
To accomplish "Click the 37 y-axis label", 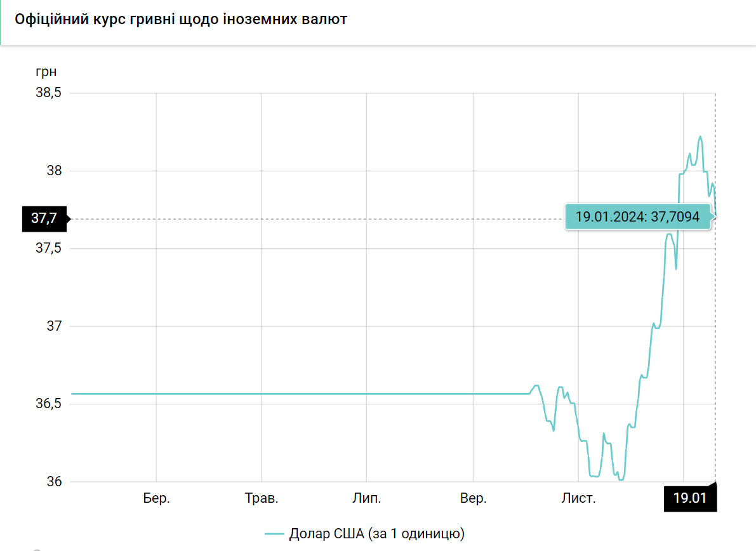I will coord(54,326).
